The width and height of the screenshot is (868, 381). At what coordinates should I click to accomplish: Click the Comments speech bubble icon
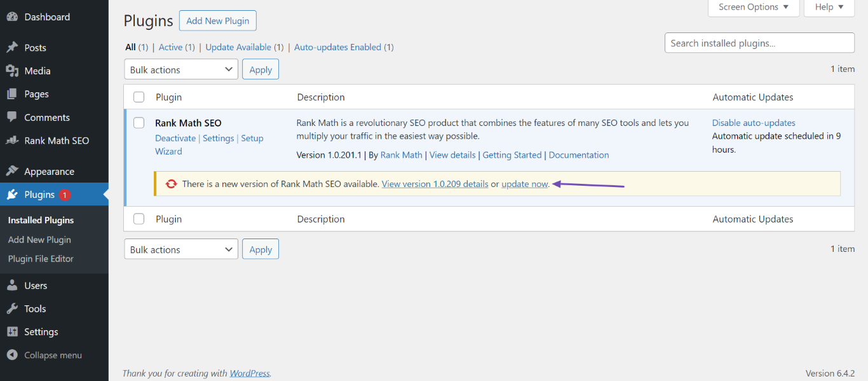click(x=12, y=117)
